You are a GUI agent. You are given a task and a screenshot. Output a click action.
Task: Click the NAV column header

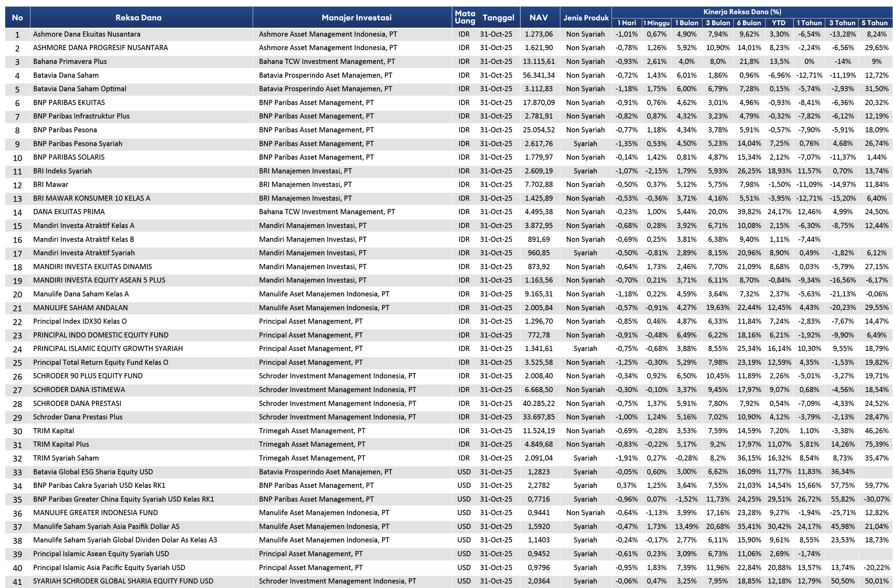point(538,17)
